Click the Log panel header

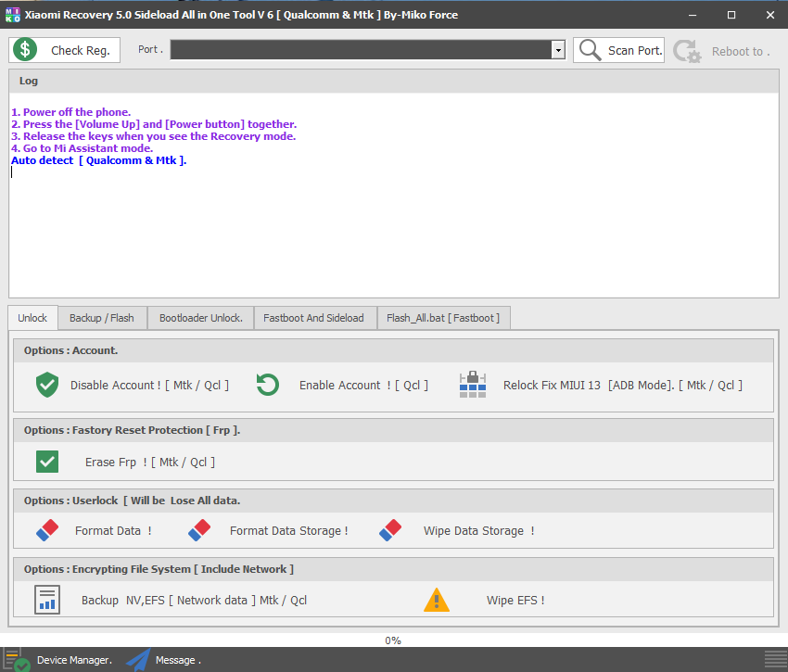(394, 81)
